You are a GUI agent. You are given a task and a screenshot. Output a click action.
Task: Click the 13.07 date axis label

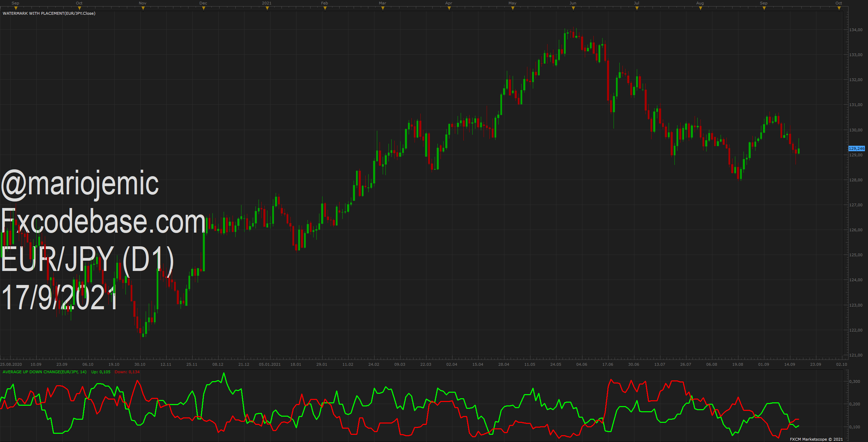660,364
